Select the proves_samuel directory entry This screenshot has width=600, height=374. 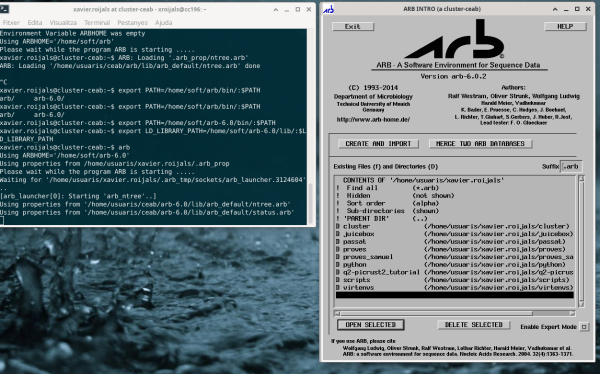(455, 257)
